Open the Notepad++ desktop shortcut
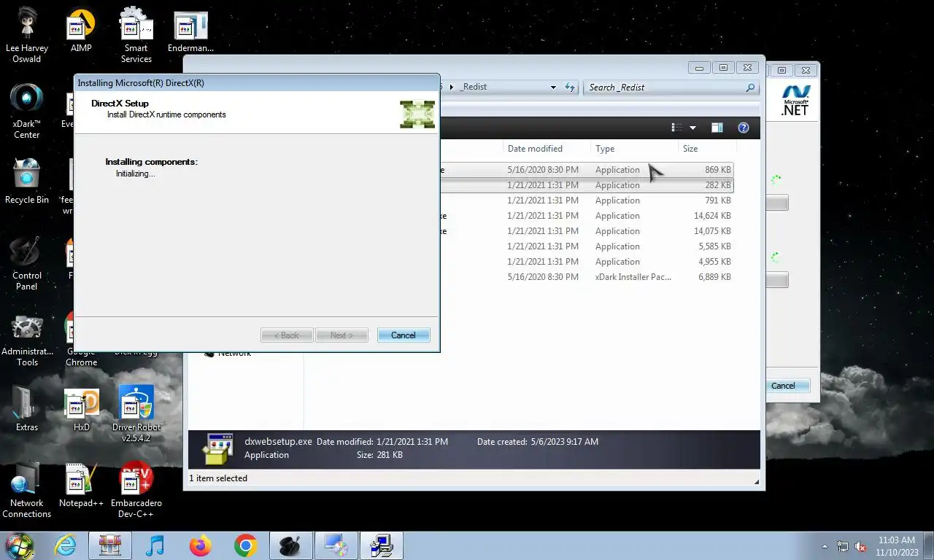Screen dimensions: 934x560 click(81, 485)
